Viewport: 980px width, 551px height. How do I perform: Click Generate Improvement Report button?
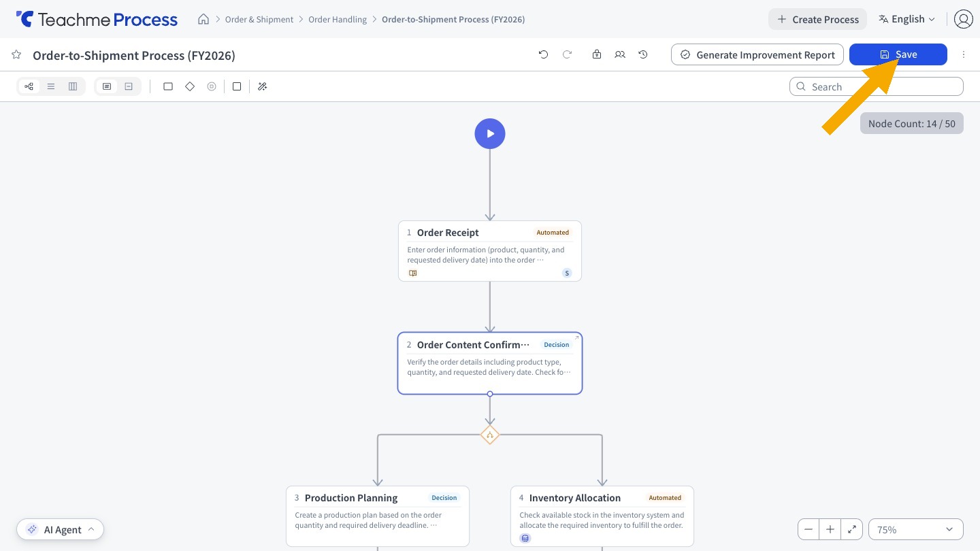(757, 54)
